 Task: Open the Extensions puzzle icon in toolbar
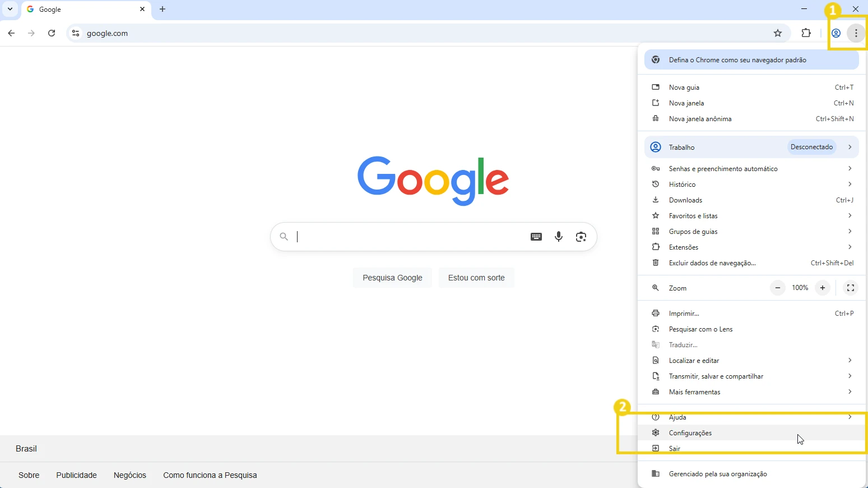[x=806, y=33]
